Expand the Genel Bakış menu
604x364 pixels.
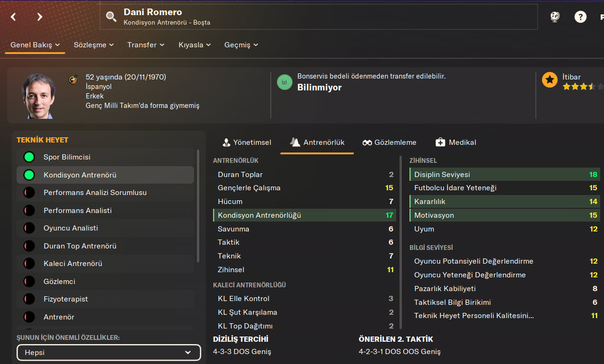(35, 45)
